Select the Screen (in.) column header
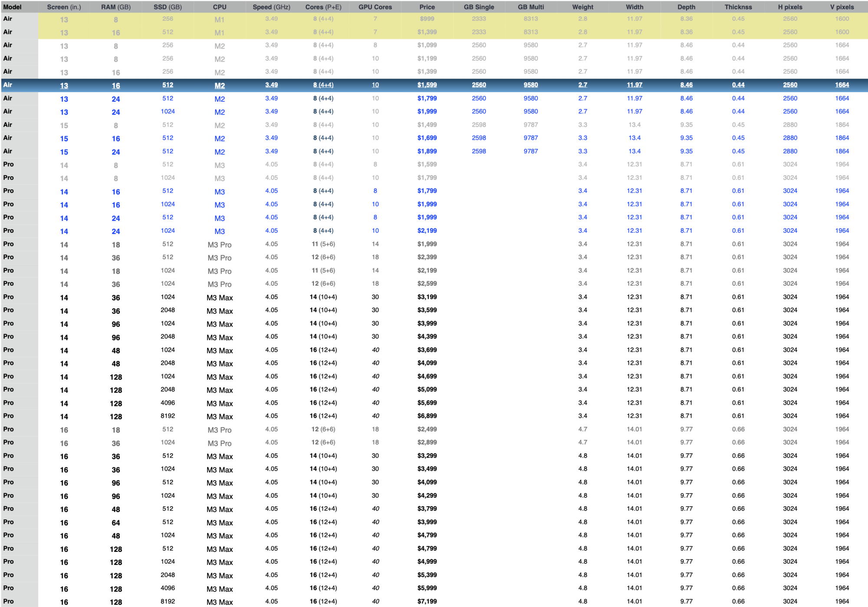This screenshot has height=607, width=868. pos(64,7)
